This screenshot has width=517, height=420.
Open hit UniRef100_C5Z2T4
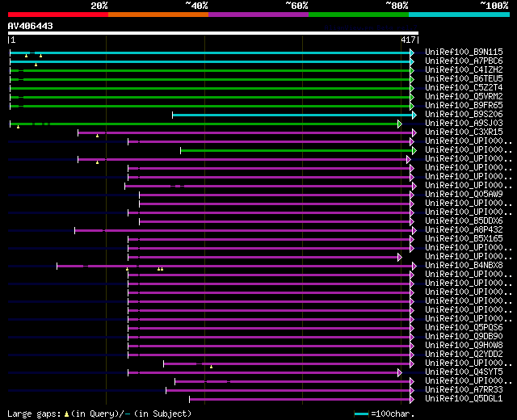point(464,88)
